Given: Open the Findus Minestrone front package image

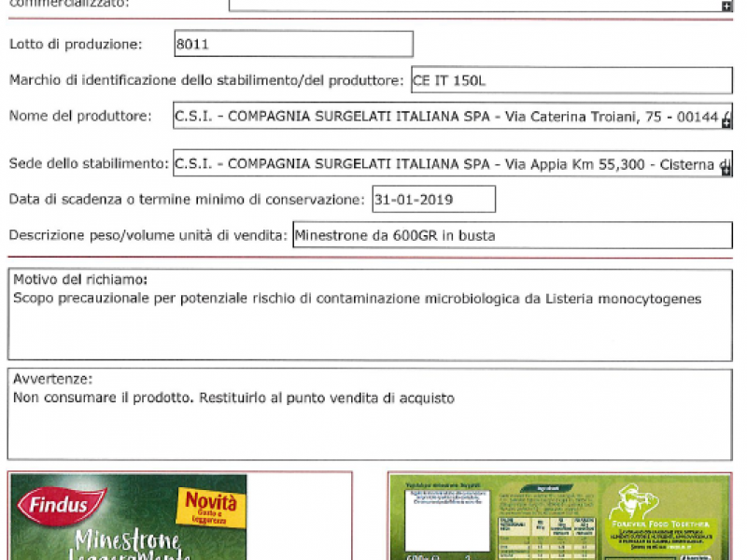Looking at the screenshot, I should 129,517.
